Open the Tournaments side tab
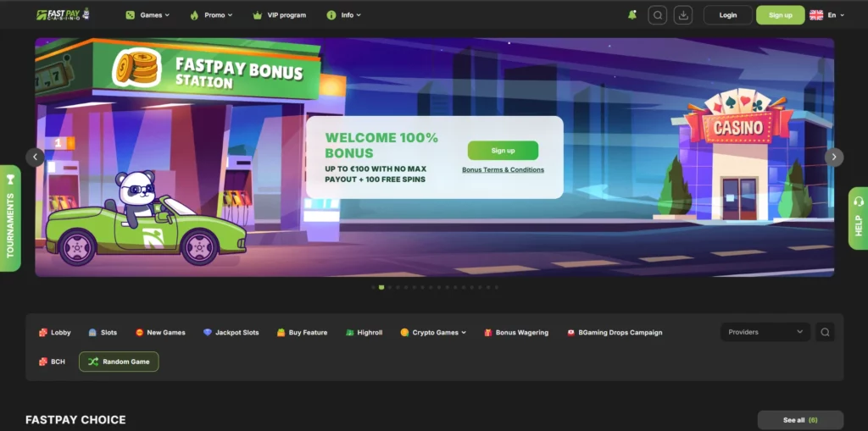Screen dimensions: 868x431 (x=10, y=218)
